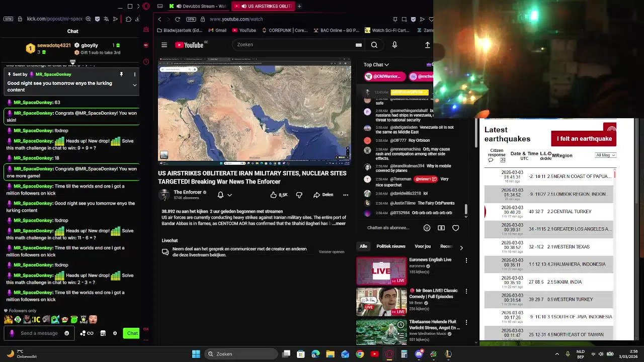
Task: Open YouTube chat emoji picker
Action: (427, 228)
